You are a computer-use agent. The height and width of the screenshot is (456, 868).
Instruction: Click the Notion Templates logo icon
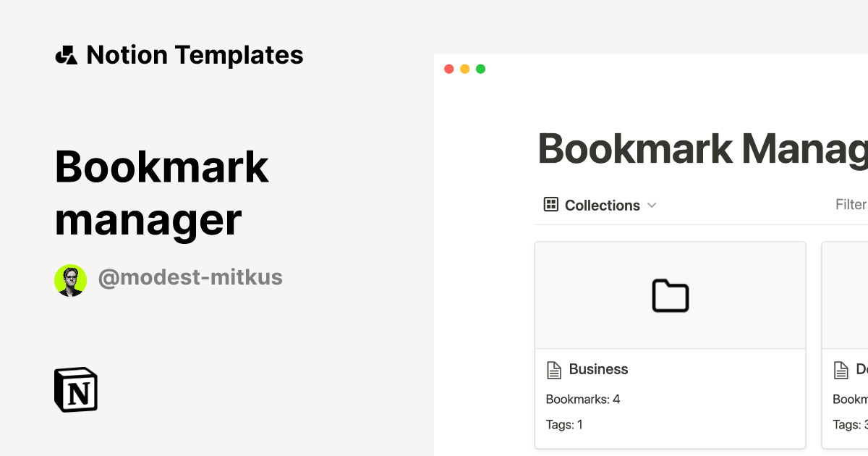66,54
